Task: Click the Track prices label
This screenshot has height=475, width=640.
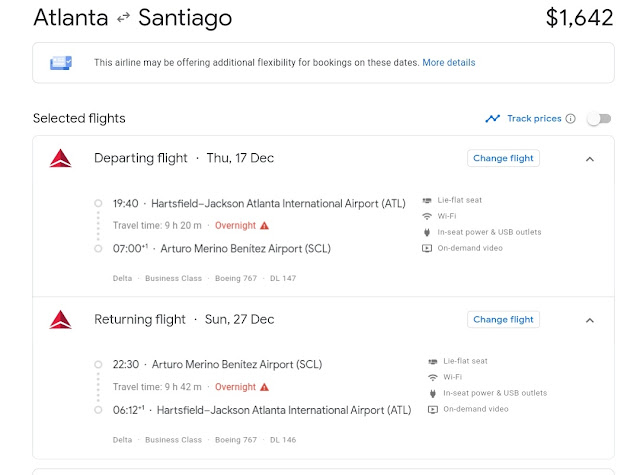Action: coord(534,119)
